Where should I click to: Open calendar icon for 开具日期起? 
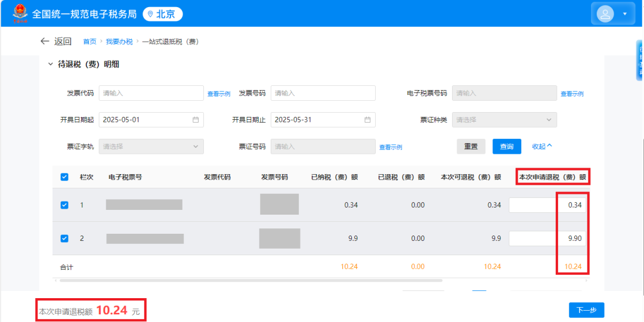[196, 120]
